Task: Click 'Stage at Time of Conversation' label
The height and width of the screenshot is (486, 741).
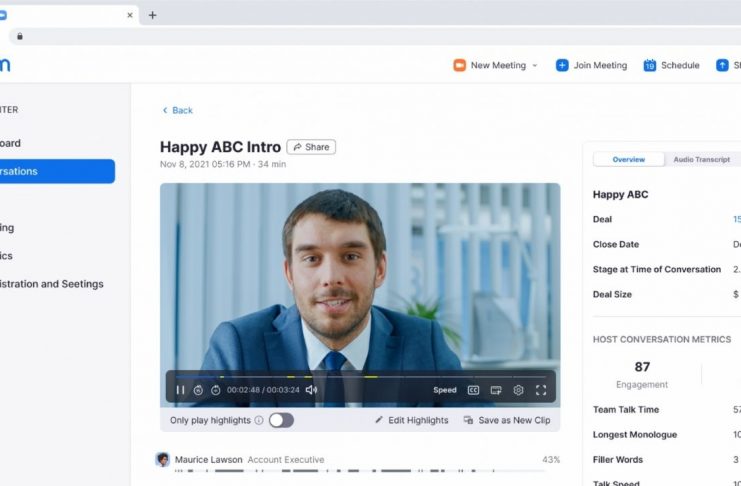Action: (657, 269)
